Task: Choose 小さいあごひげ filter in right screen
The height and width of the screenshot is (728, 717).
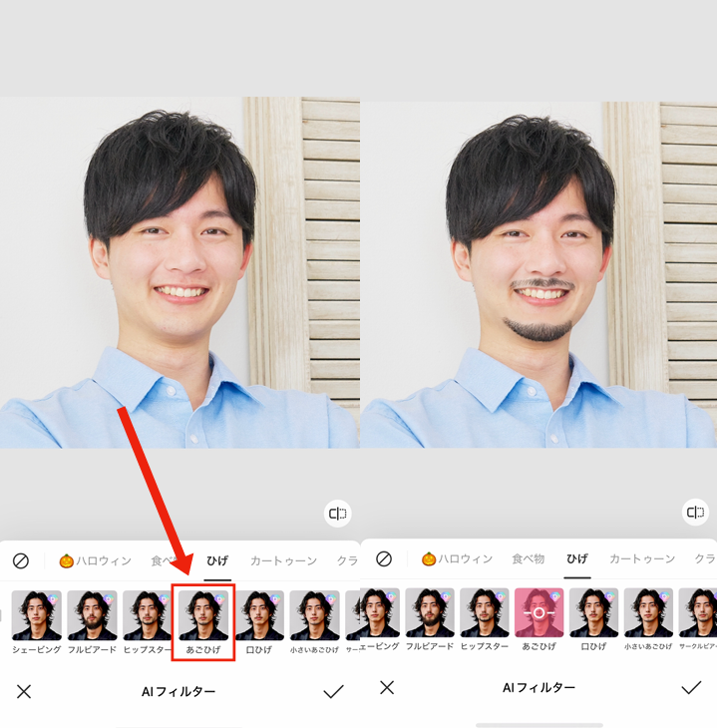Action: (648, 619)
